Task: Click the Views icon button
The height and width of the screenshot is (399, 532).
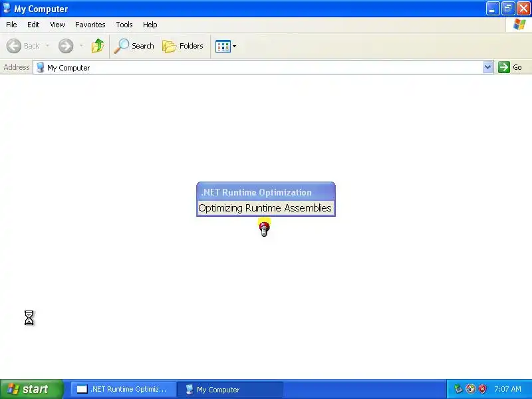Action: click(223, 46)
